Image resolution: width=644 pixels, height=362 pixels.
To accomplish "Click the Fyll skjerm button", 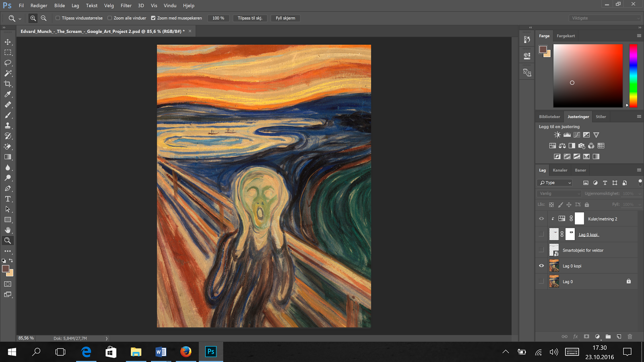I will coord(285,18).
